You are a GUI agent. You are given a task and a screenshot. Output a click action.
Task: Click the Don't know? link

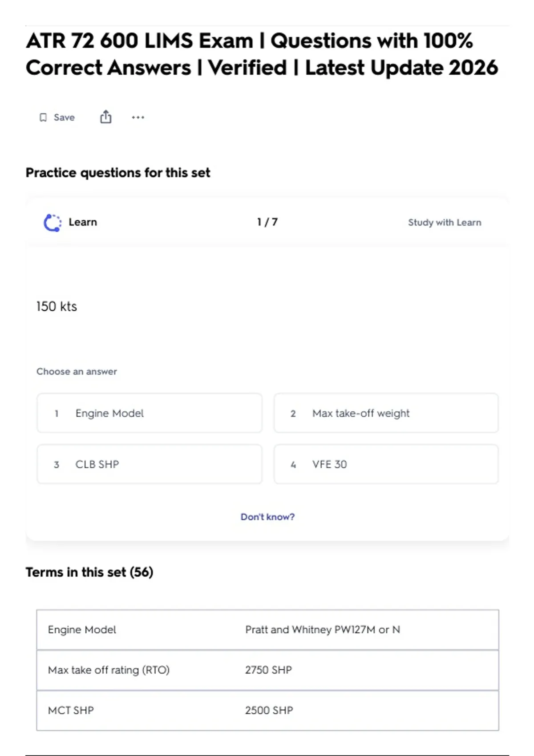[x=267, y=517]
